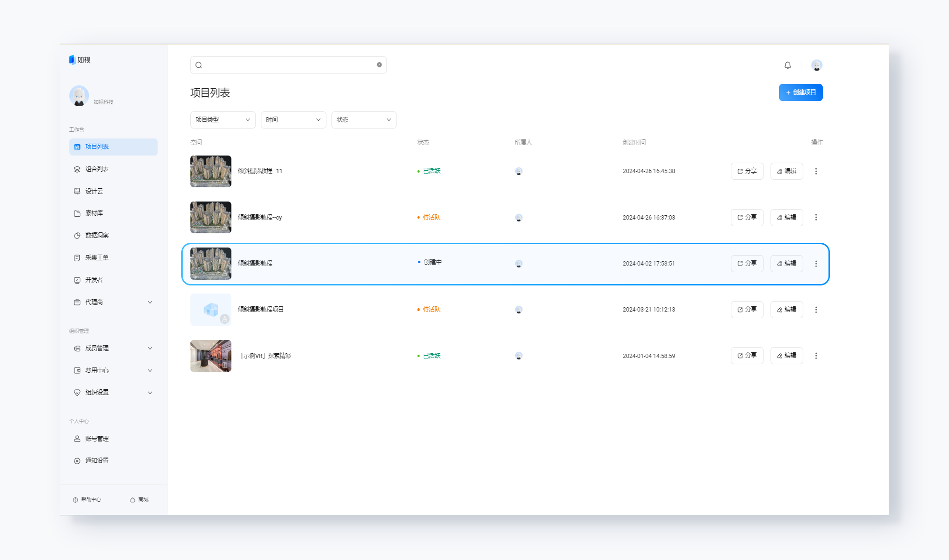Go to 组合列表 in sidebar

tap(113, 169)
